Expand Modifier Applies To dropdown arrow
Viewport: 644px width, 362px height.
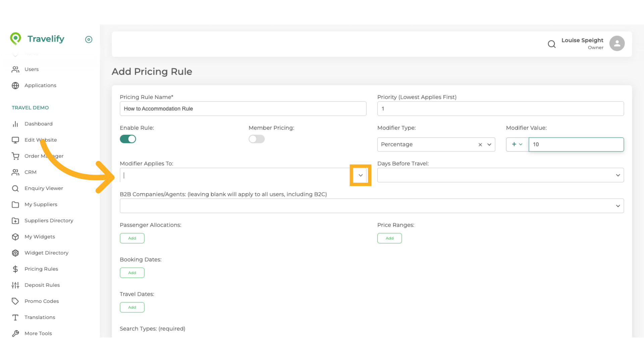pos(360,175)
